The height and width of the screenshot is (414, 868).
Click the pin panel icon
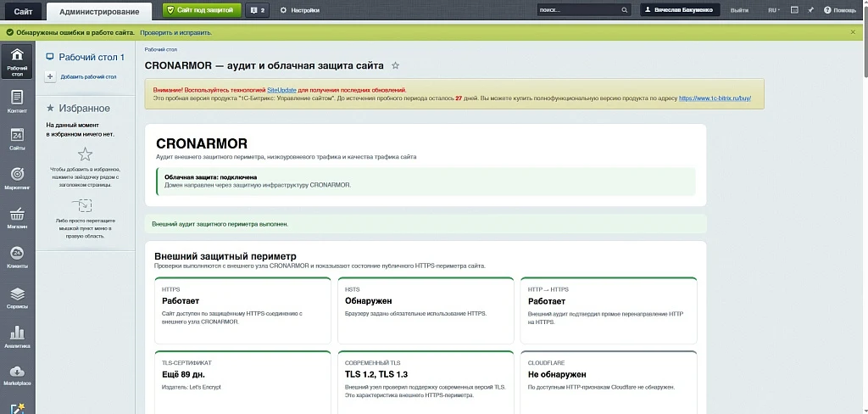click(811, 10)
